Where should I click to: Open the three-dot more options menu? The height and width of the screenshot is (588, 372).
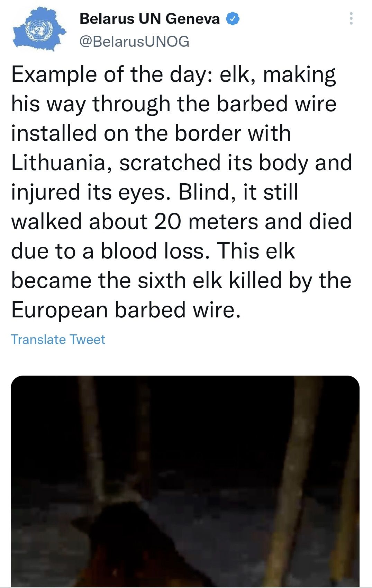(x=351, y=18)
